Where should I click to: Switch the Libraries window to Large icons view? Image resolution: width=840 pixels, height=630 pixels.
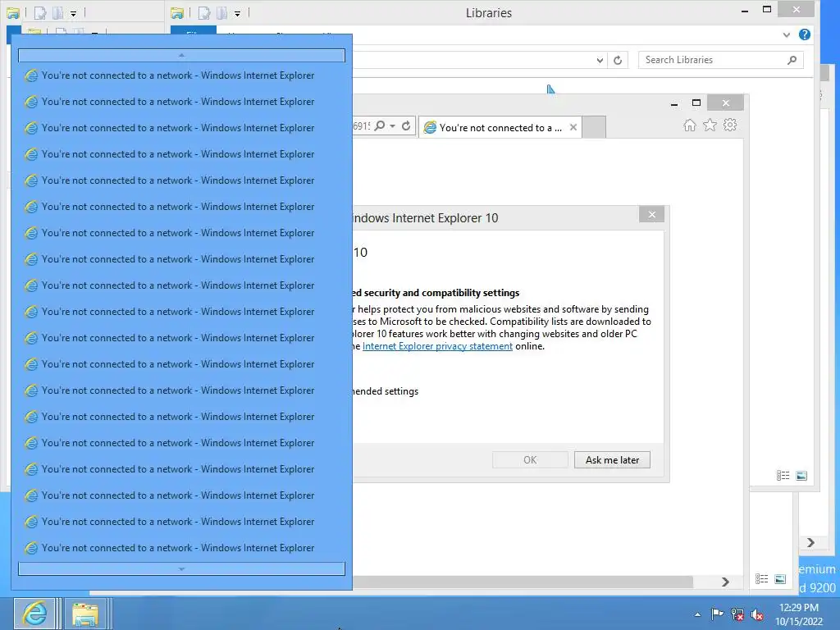pos(801,476)
